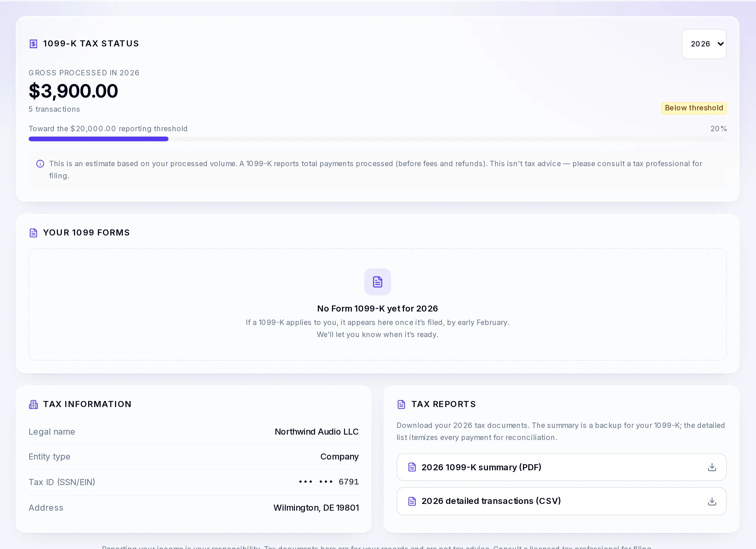Viewport: 756px width, 549px height.
Task: Click the address value Wilmington, DE 19801
Action: point(316,508)
